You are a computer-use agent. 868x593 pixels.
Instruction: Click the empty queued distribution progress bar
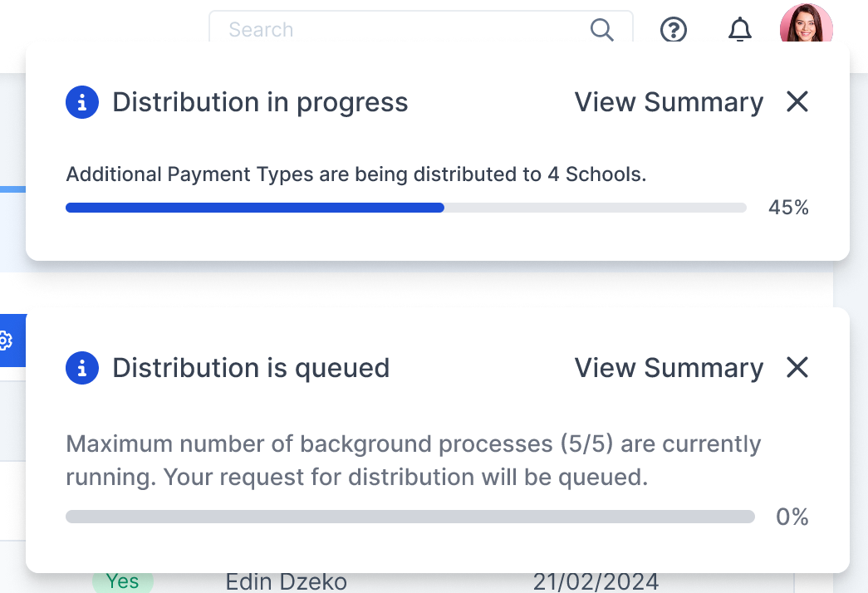point(410,517)
